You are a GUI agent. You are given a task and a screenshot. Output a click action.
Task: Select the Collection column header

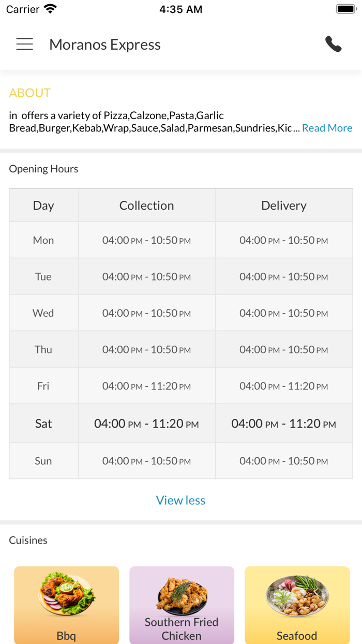(x=147, y=206)
